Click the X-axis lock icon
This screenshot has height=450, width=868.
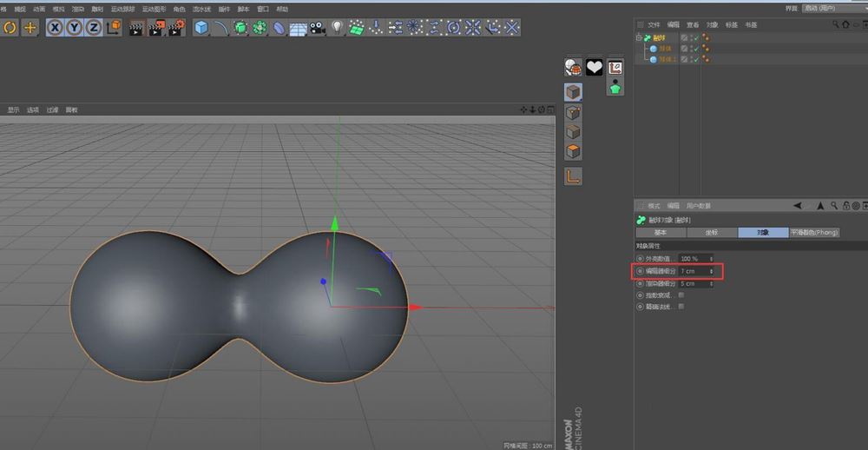pyautogui.click(x=55, y=28)
